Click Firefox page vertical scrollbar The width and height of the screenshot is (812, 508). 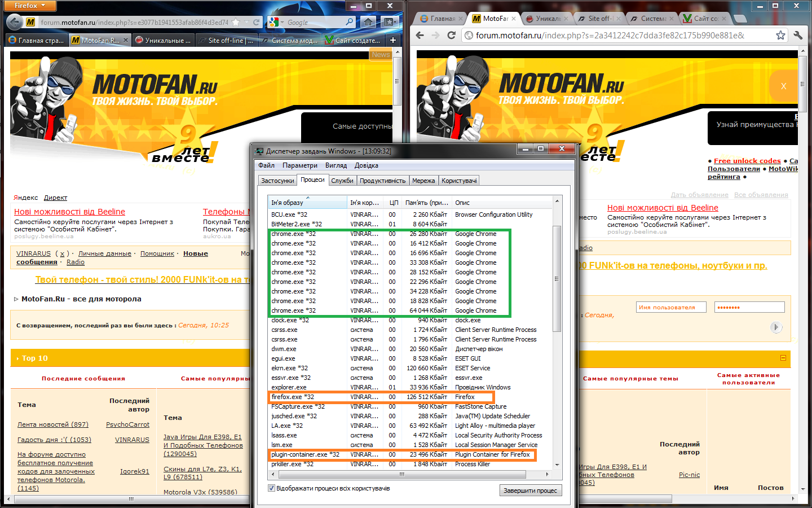(397, 81)
